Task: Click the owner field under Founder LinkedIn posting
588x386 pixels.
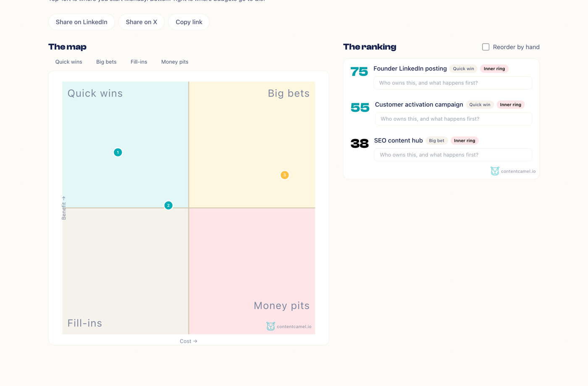Action: tap(453, 83)
